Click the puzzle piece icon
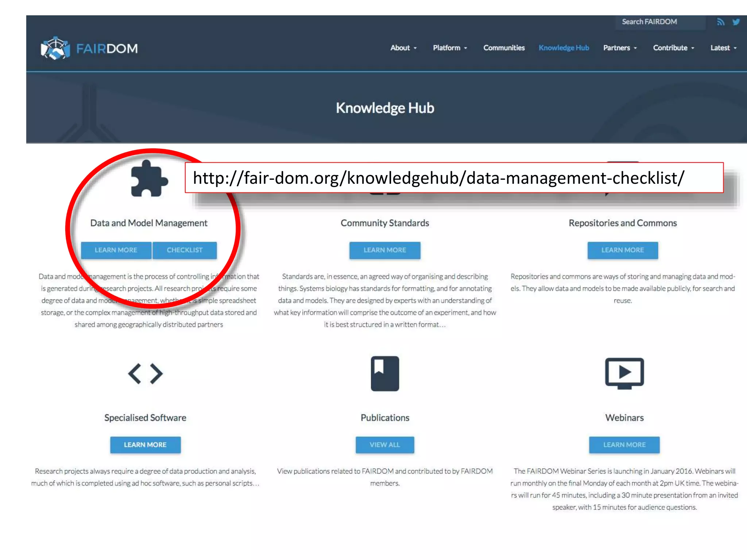747x560 pixels. (149, 178)
